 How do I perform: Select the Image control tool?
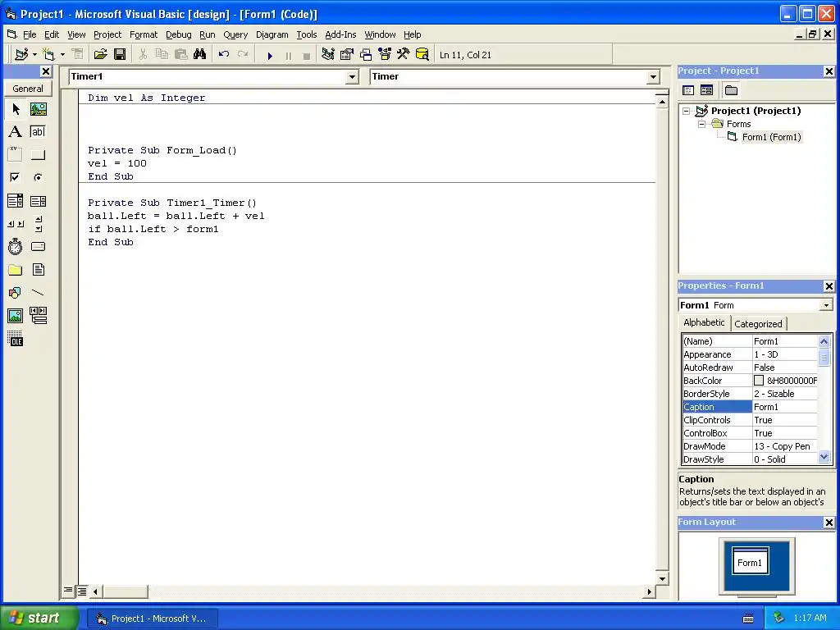point(16,316)
